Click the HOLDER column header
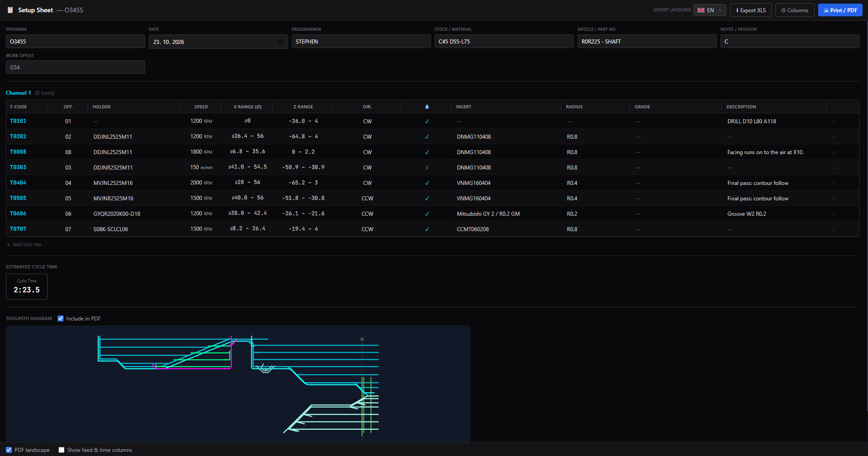 [x=102, y=107]
